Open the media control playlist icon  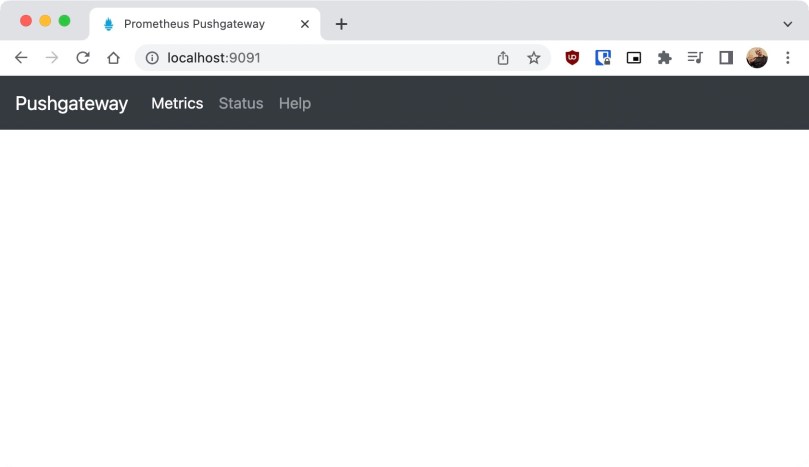(x=695, y=57)
